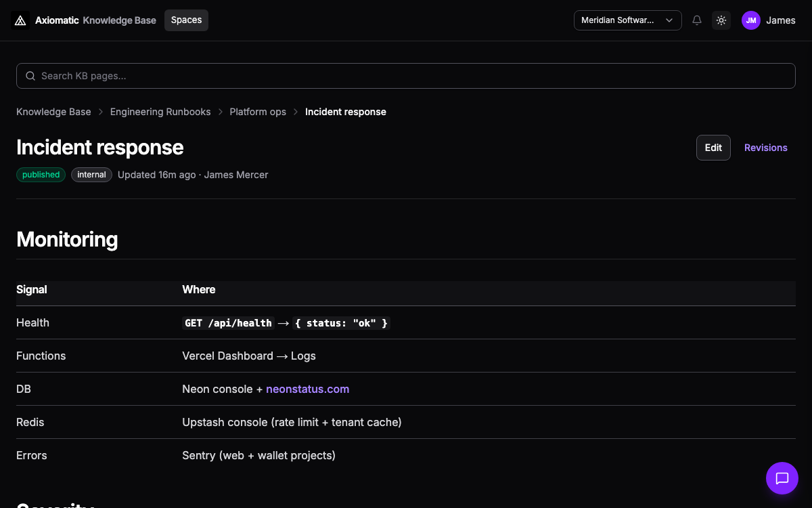Click the Incident response breadcrumb
This screenshot has height=508, width=812.
[346, 112]
